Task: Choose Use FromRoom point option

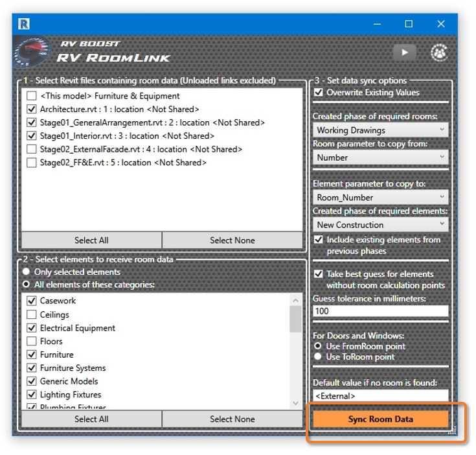Action: click(318, 346)
